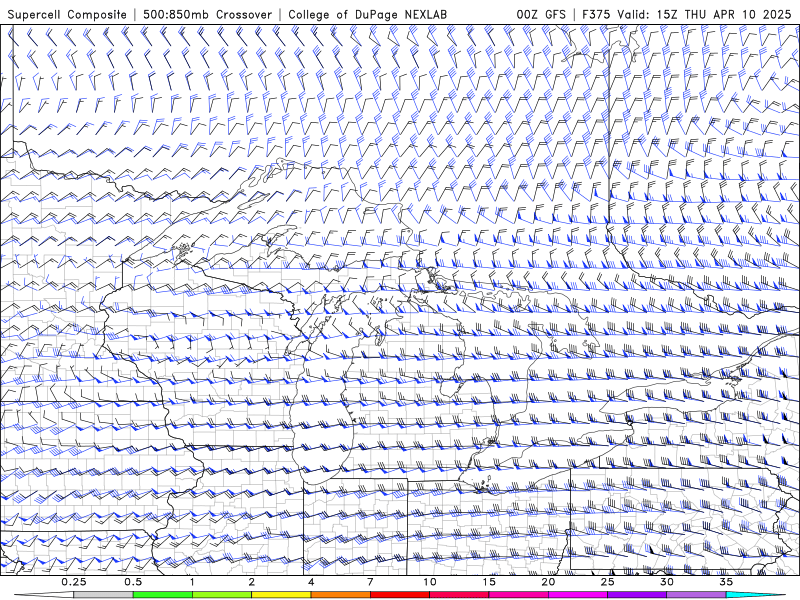Click the legend scale label '15'
The height and width of the screenshot is (600, 800).
point(489,582)
